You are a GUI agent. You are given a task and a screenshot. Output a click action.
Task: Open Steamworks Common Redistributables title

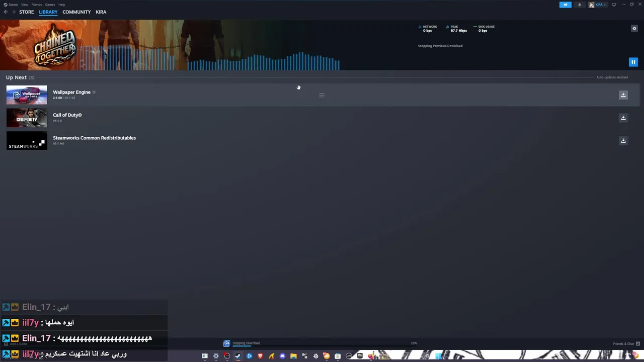(x=94, y=138)
